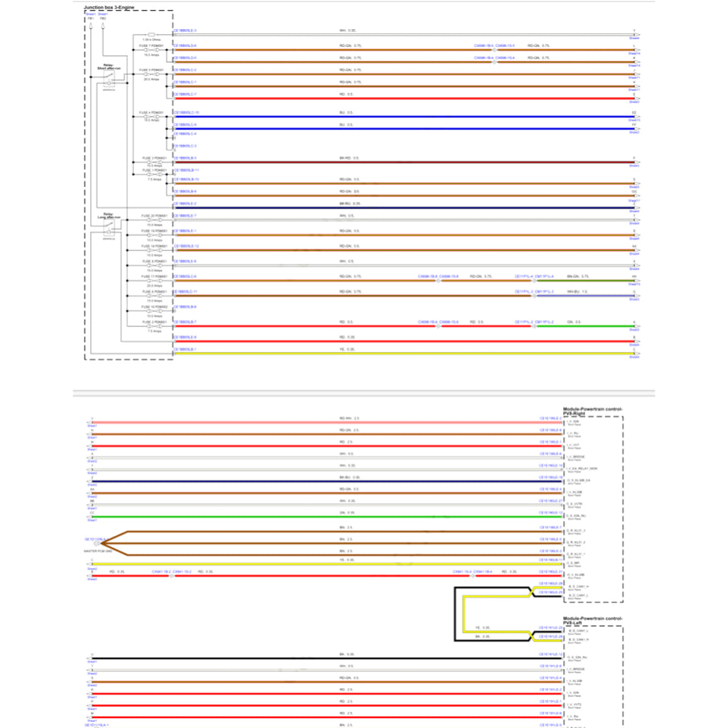This screenshot has height=728, width=728.
Task: Click the FB1 arrow terminal symbol
Action: (x=91, y=26)
